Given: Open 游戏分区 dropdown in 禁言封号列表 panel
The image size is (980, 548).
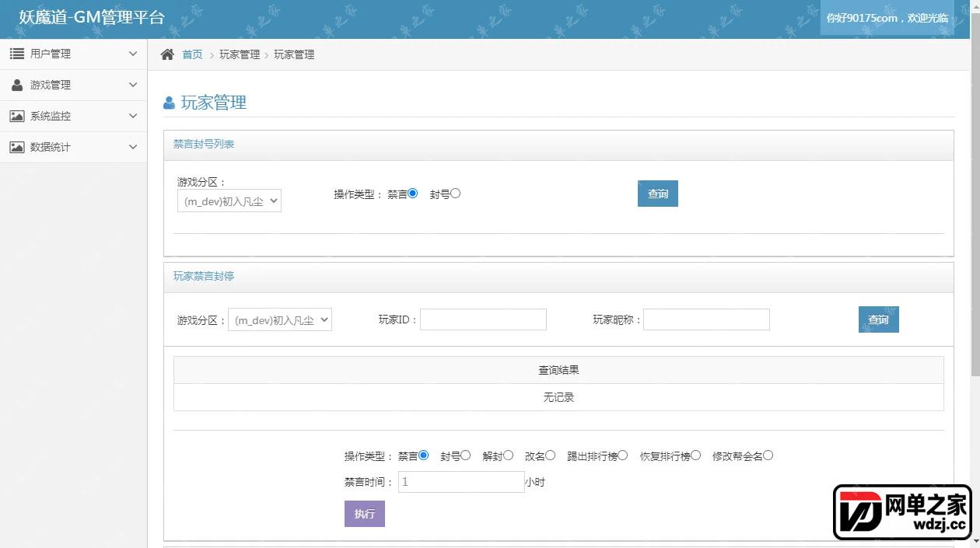Looking at the screenshot, I should pos(229,201).
